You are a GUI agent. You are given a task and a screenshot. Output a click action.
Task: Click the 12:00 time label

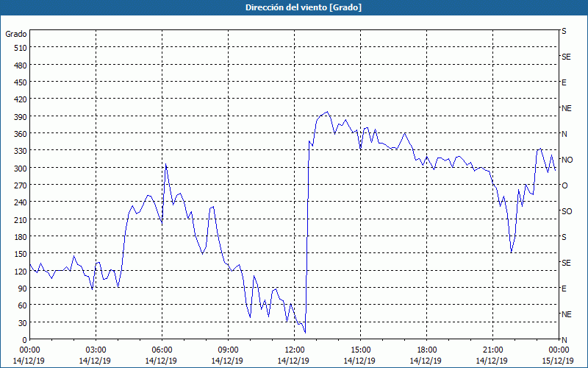coord(295,350)
